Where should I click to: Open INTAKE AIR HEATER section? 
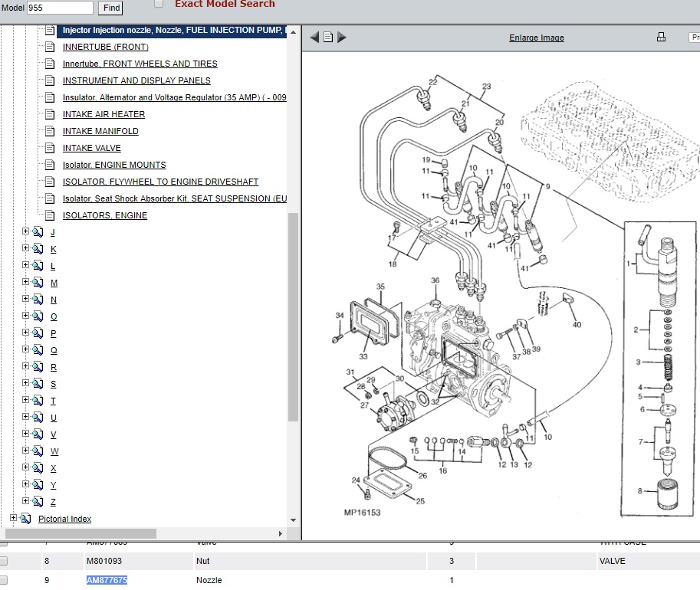104,114
